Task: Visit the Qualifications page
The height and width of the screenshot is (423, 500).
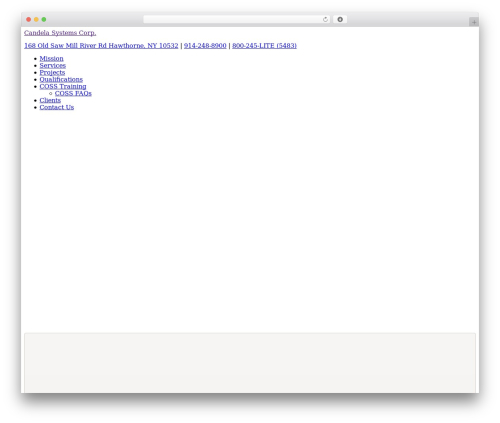Action: point(61,79)
